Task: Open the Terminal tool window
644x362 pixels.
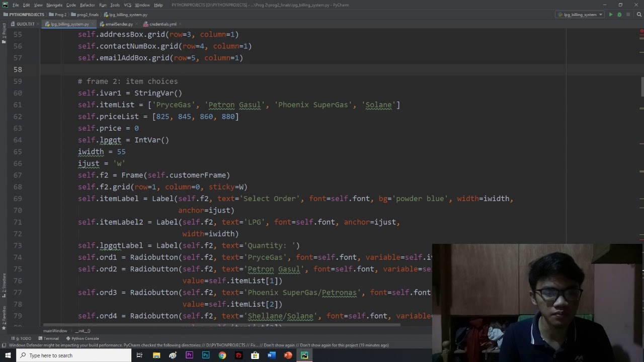Action: point(49,338)
